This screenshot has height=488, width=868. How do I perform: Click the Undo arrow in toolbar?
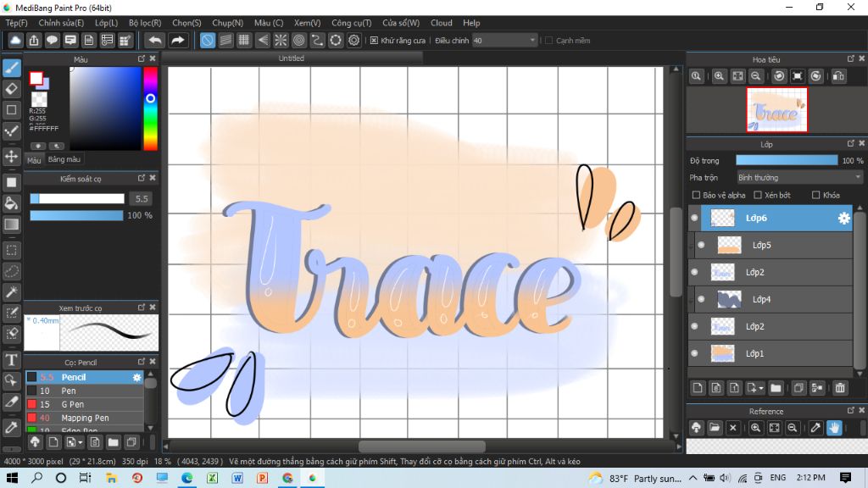click(156, 41)
